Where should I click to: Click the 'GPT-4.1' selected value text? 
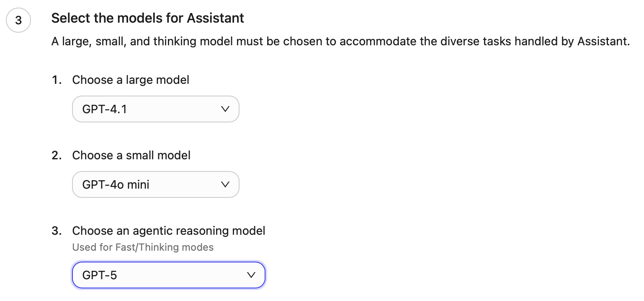[104, 109]
